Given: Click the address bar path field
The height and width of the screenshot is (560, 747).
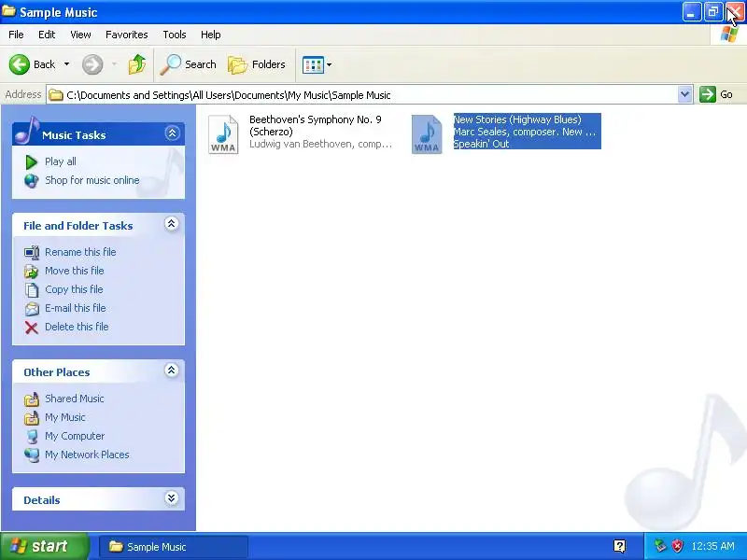Looking at the screenshot, I should pos(362,95).
